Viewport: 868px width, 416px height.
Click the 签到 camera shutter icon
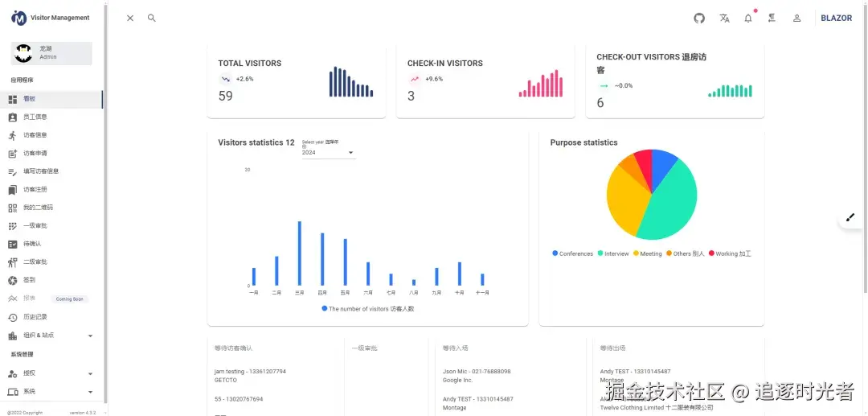13,280
